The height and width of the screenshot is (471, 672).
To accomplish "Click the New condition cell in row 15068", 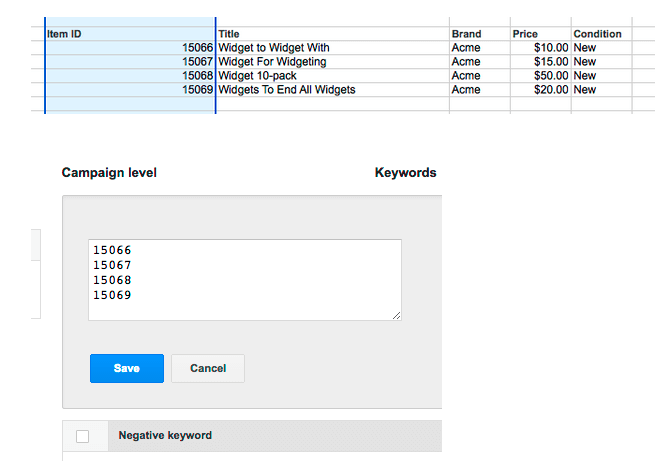I will [601, 76].
